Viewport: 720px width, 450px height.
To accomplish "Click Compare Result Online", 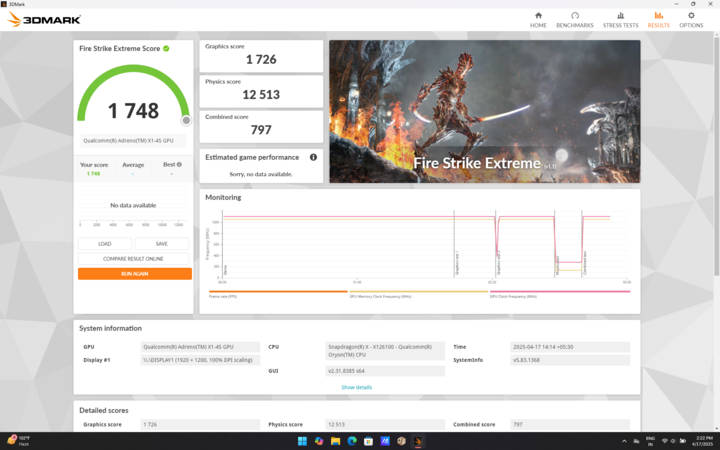I will (133, 259).
